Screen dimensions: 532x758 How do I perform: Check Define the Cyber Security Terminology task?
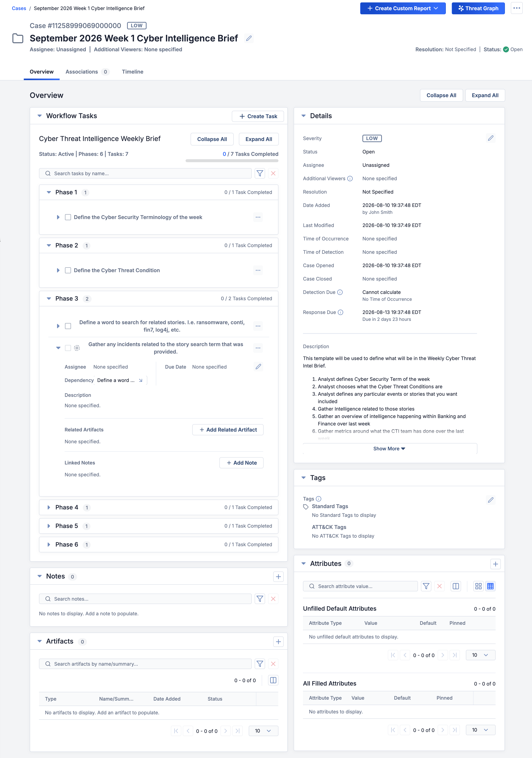[x=68, y=217]
